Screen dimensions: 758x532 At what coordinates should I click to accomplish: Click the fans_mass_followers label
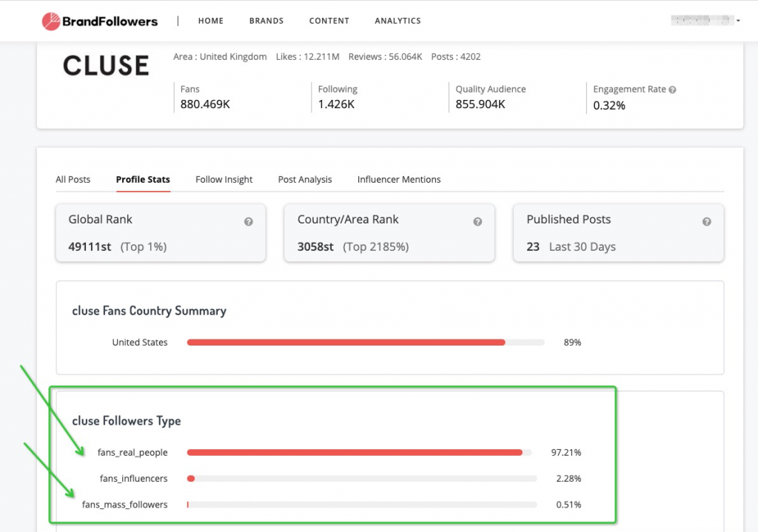point(124,505)
